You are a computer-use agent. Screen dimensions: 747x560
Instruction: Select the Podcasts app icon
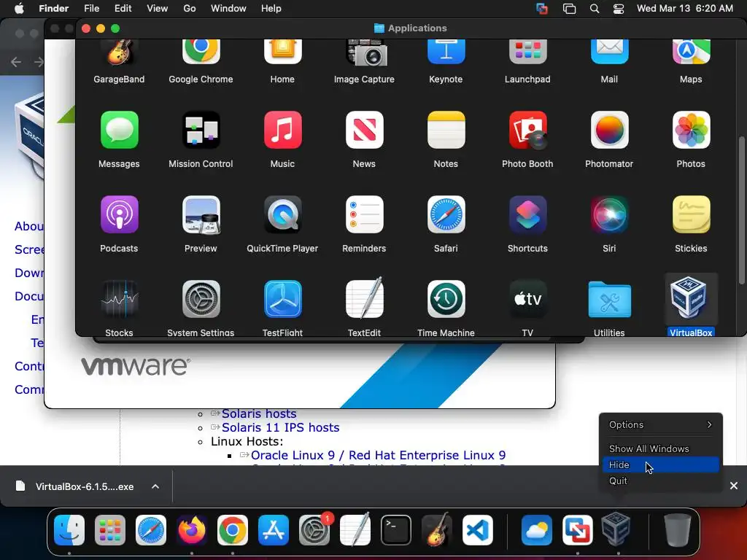(x=119, y=214)
